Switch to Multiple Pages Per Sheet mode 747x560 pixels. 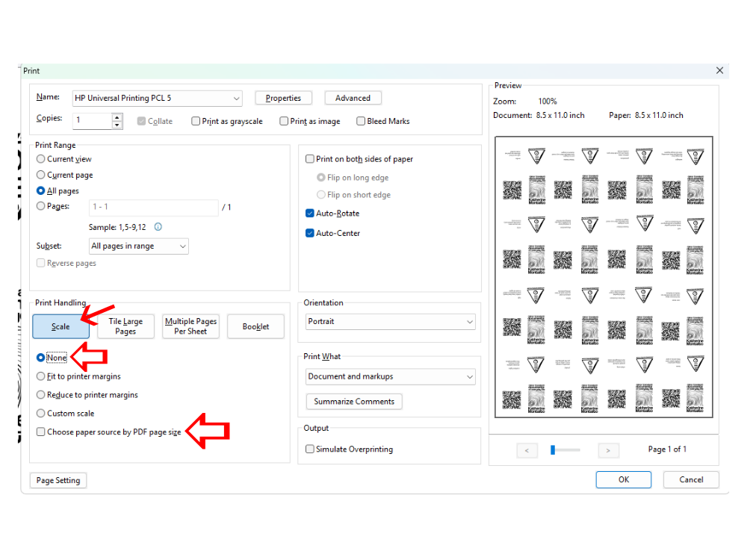coord(190,326)
